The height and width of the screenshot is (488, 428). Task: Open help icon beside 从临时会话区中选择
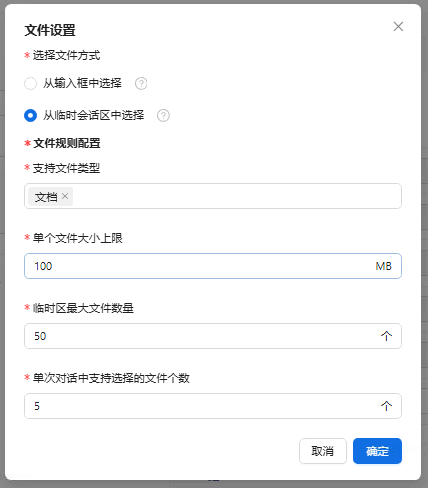coord(163,115)
